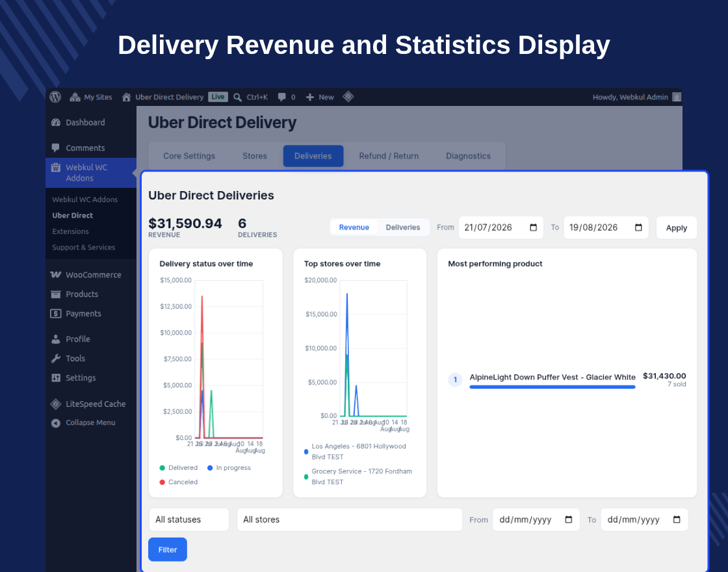Switch chart view to Deliveries toggle
This screenshot has width=728, height=572.
(x=402, y=227)
